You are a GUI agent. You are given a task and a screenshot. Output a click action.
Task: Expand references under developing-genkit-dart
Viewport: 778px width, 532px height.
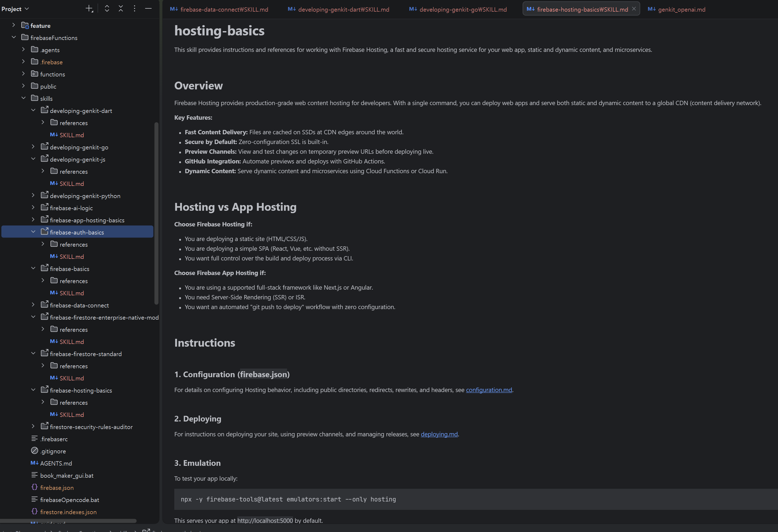pos(43,122)
